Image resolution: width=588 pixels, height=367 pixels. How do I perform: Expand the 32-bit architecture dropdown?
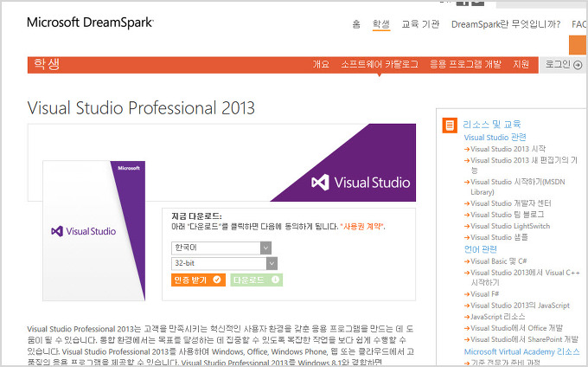click(223, 263)
